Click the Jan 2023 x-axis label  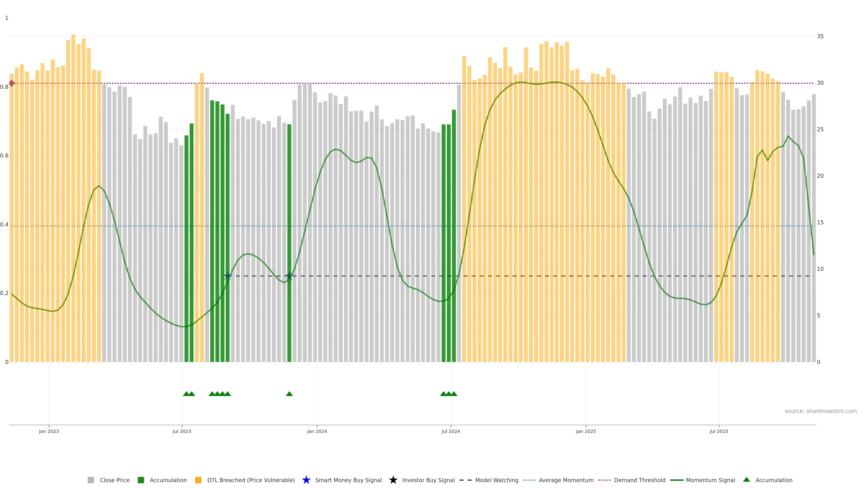(x=49, y=431)
